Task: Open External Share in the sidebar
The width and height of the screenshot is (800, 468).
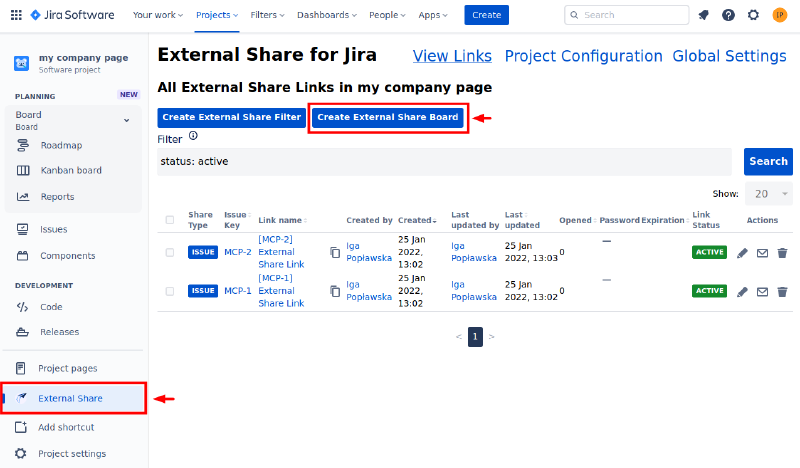Action: click(x=74, y=398)
